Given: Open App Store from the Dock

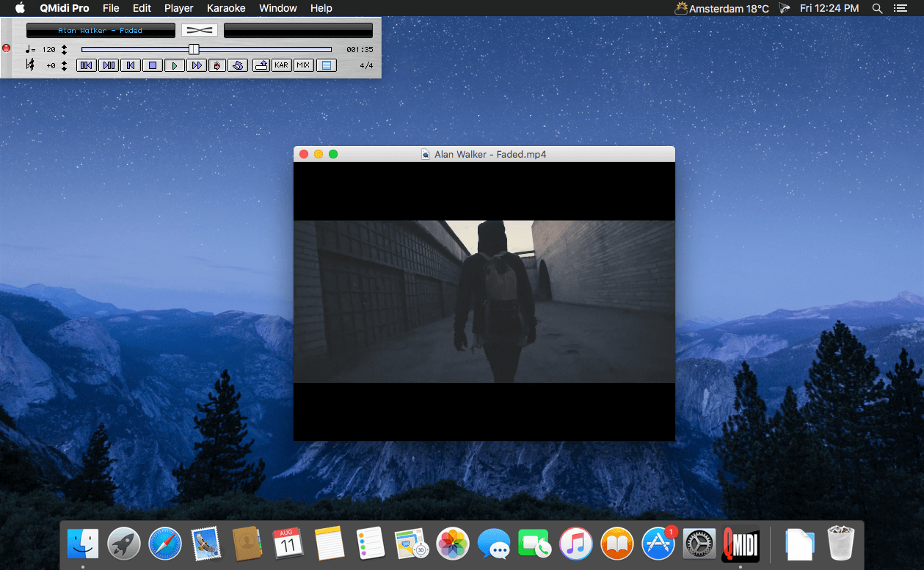Looking at the screenshot, I should (658, 544).
